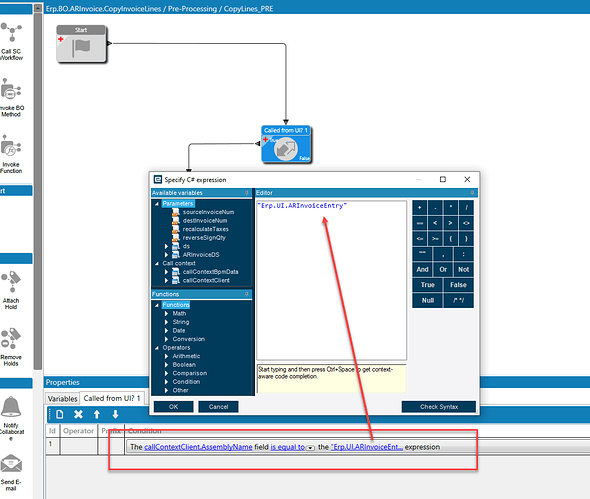Select the reverseSignQty parameter

[x=204, y=238]
